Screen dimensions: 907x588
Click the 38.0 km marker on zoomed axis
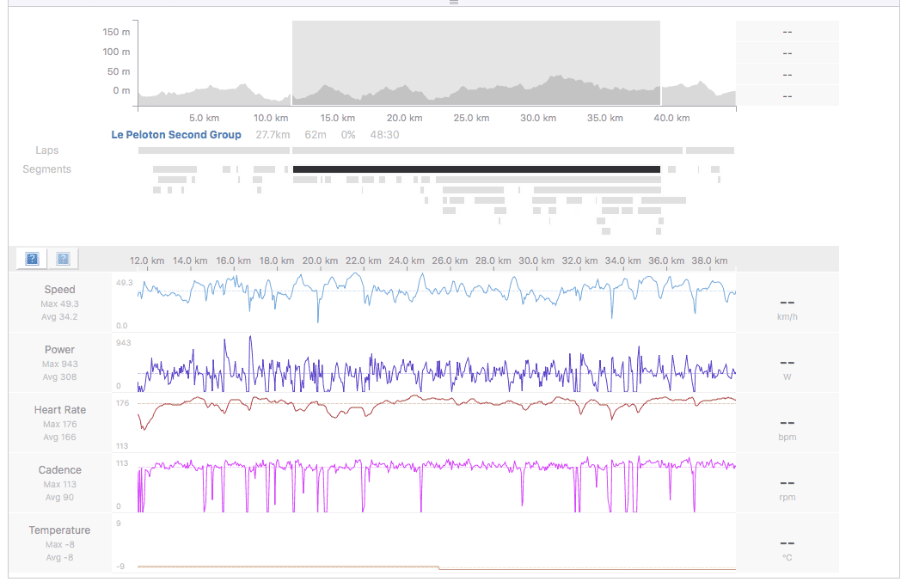pyautogui.click(x=709, y=260)
